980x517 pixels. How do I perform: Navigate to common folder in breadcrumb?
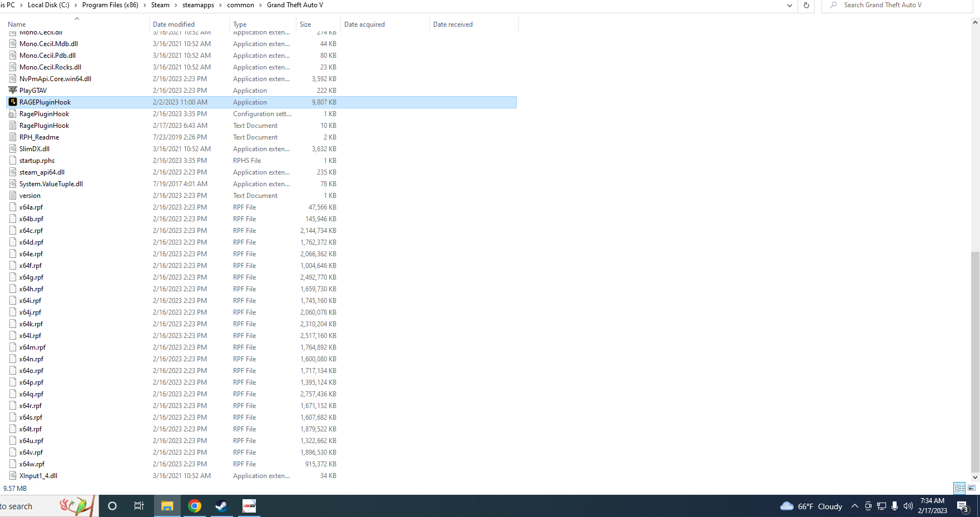(240, 5)
